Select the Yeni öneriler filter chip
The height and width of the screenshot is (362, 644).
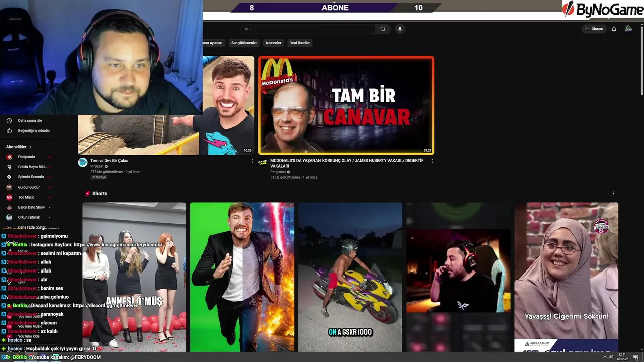pyautogui.click(x=300, y=43)
